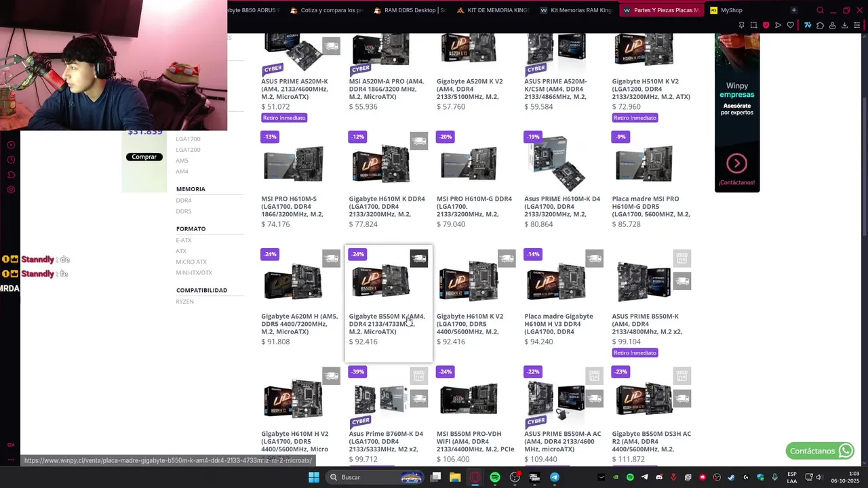Click the Steam icon in system tray

731,477
